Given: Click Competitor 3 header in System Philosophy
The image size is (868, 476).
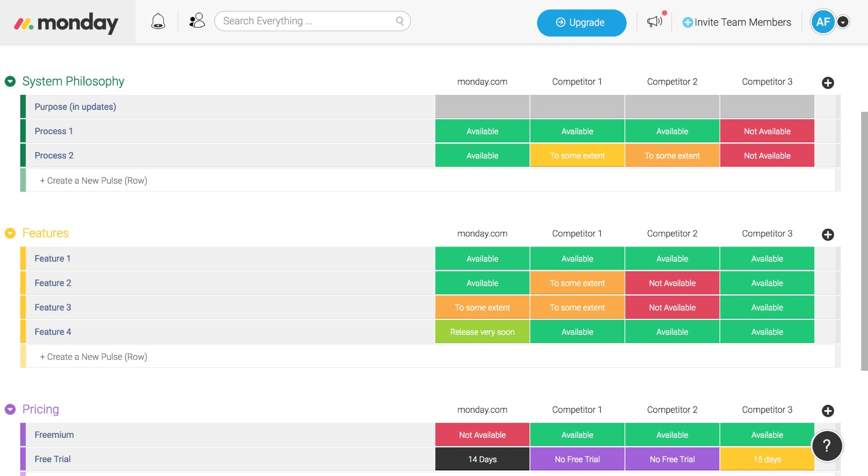Looking at the screenshot, I should point(767,82).
